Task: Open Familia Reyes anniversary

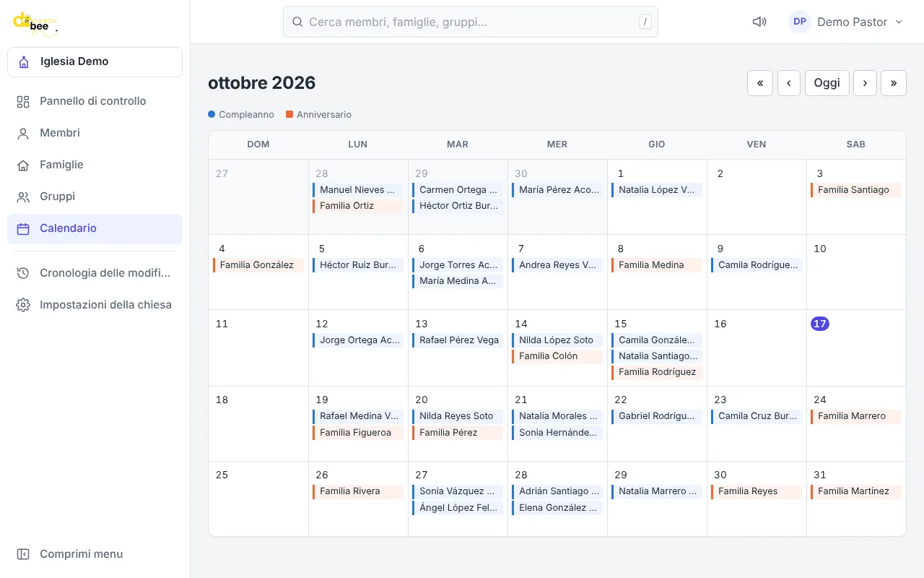Action: (x=757, y=491)
